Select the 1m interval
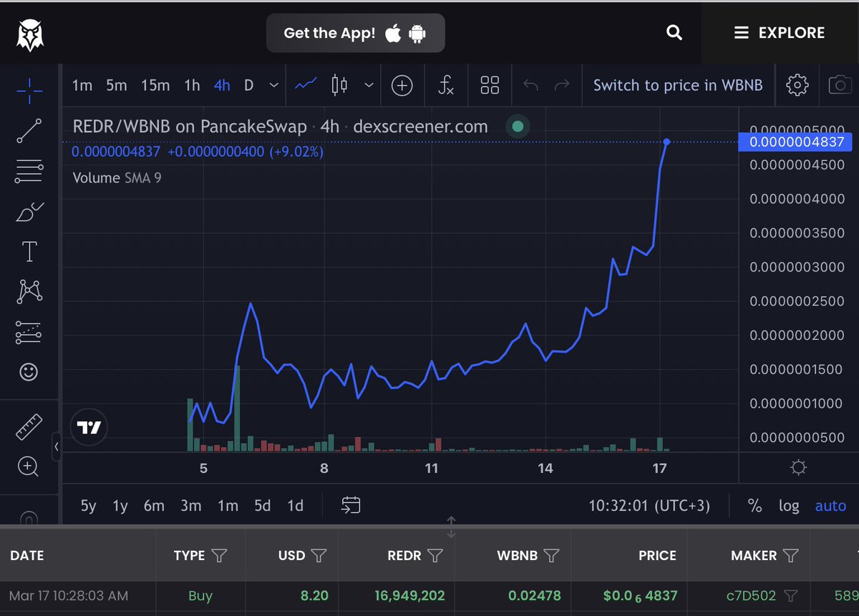This screenshot has height=616, width=859. [82, 86]
